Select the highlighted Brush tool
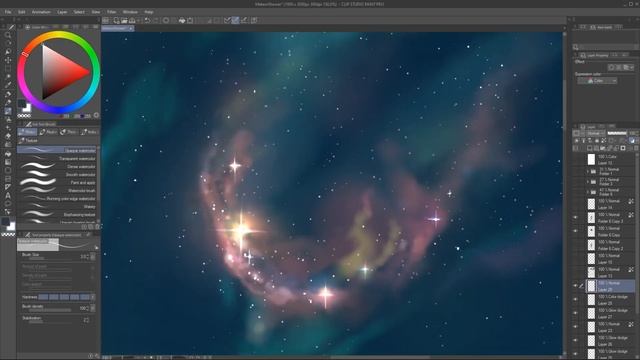Screen dimensions: 640x360 pyautogui.click(x=8, y=111)
